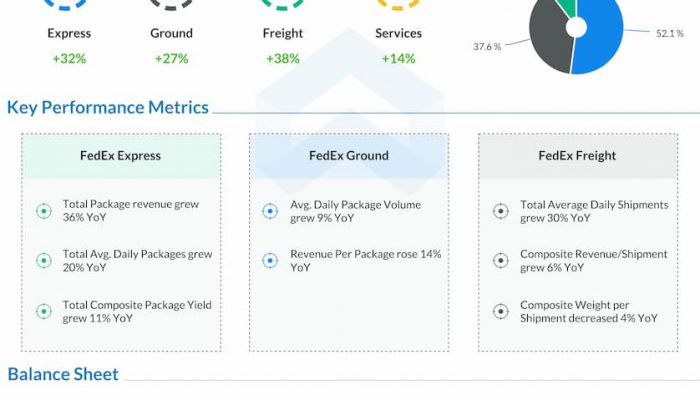Click the bullet icon beside Composite Revenue/Shipment

click(x=501, y=261)
